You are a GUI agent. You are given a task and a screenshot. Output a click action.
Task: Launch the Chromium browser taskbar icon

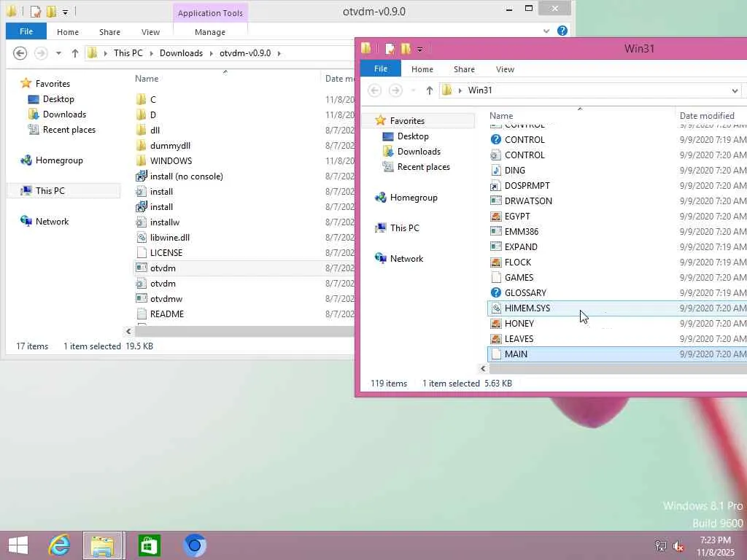(194, 545)
